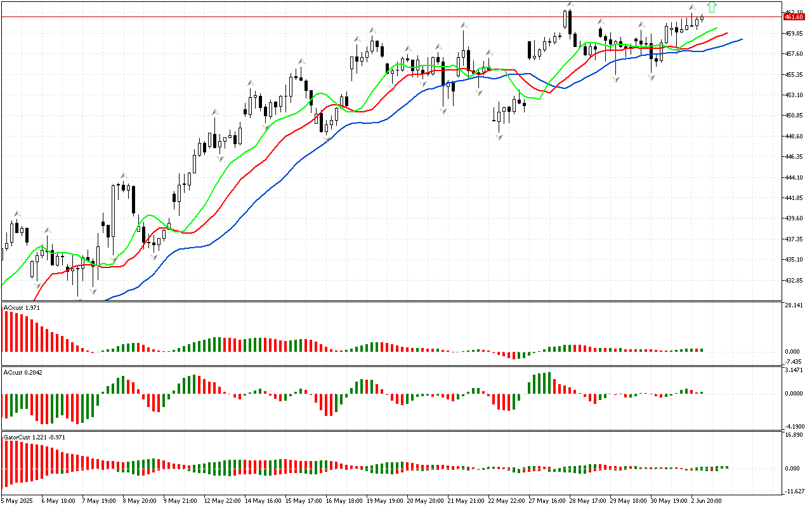The image size is (812, 508).
Task: Select the right end of the green Alligator line
Action: coord(716,28)
